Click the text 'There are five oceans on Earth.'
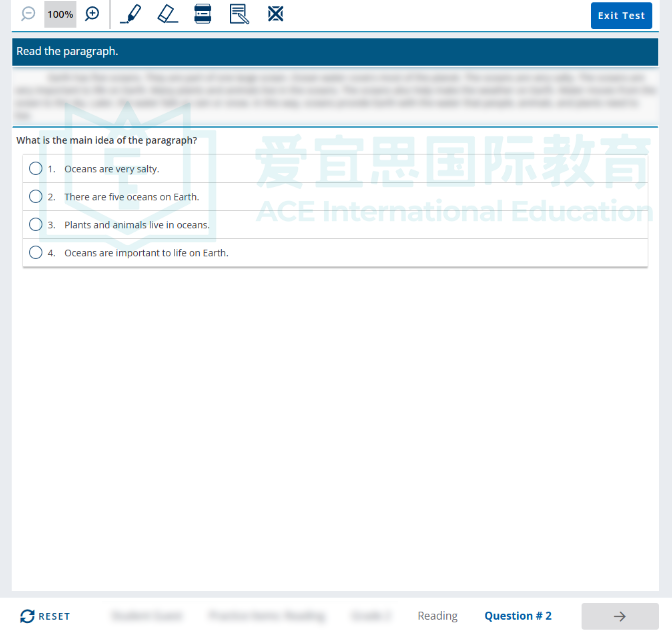 [x=132, y=197]
